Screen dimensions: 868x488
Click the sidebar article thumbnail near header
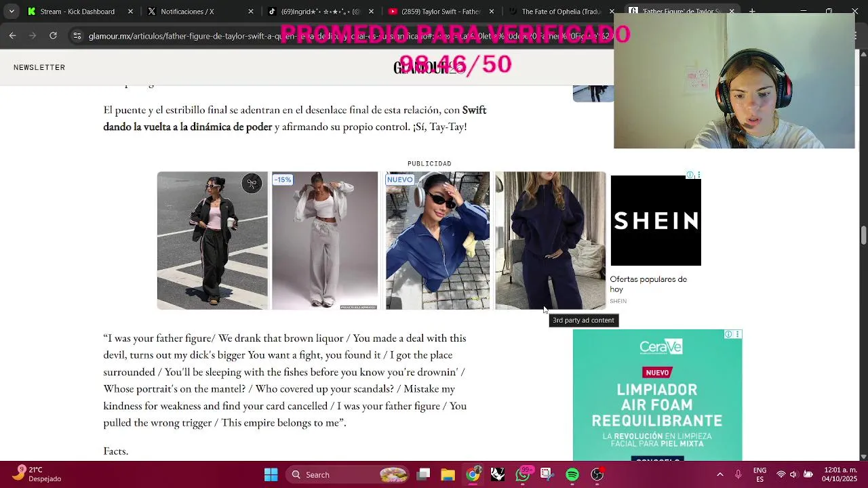click(x=593, y=94)
